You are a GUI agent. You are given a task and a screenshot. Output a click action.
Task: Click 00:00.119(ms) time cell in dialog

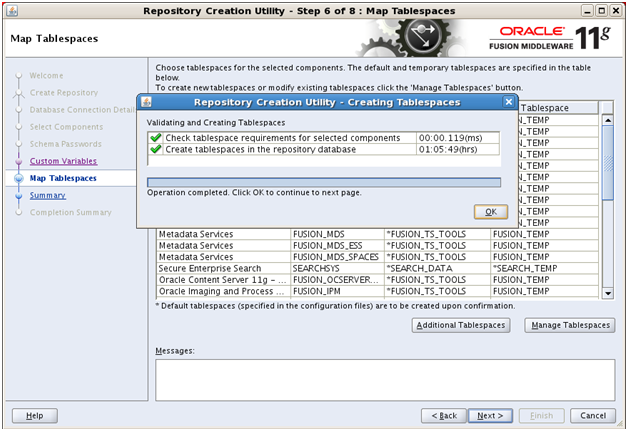pos(458,138)
